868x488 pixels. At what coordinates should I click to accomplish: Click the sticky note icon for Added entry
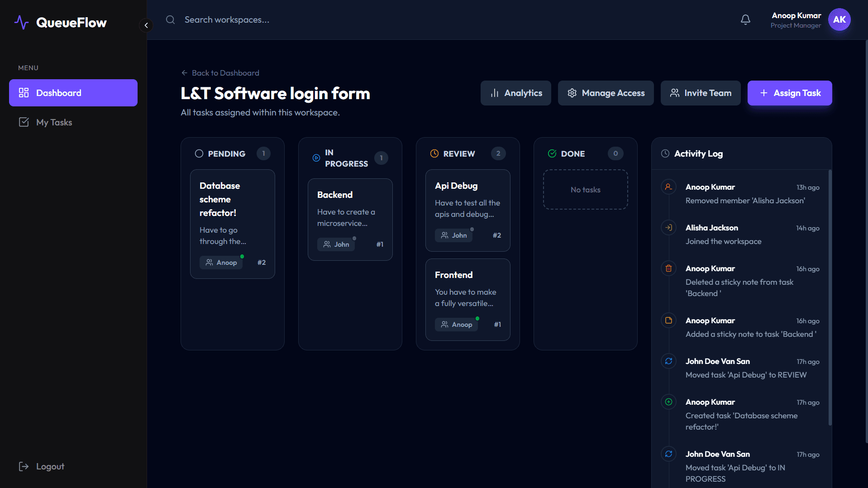[x=668, y=321]
